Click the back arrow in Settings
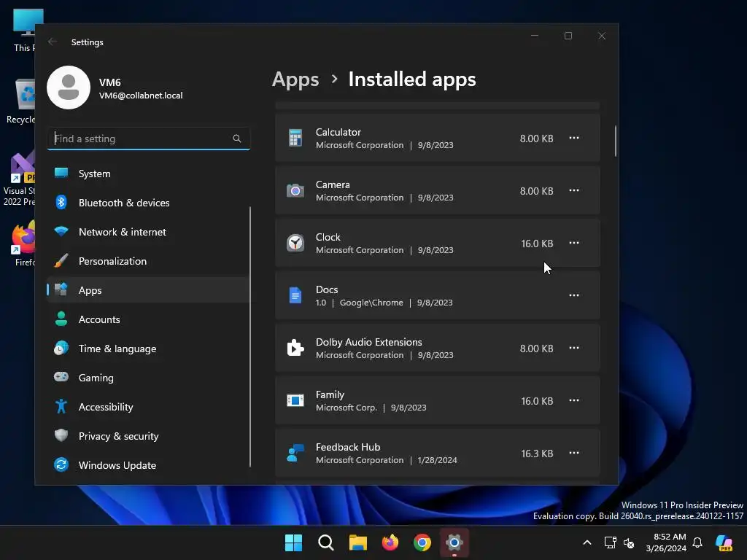The image size is (747, 560). (x=53, y=42)
